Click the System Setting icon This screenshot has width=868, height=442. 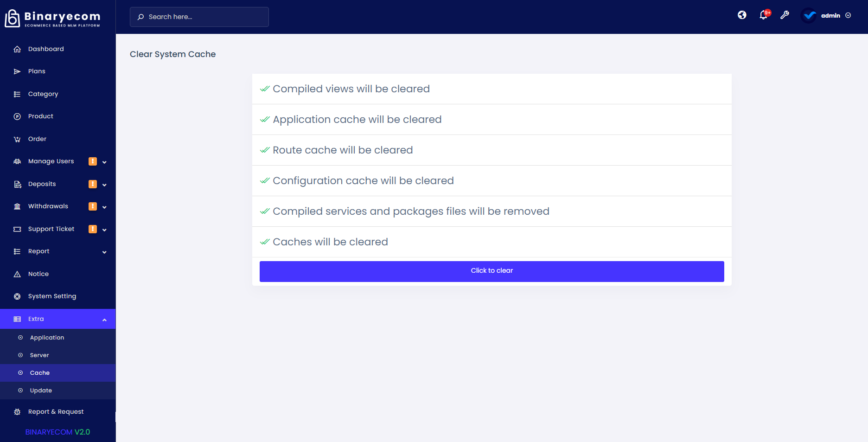tap(17, 296)
